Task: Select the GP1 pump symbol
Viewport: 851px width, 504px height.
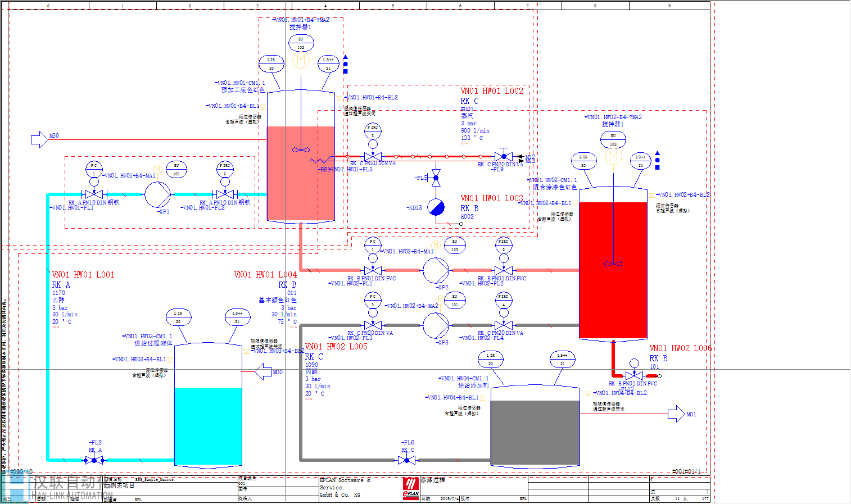Action: pyautogui.click(x=158, y=194)
